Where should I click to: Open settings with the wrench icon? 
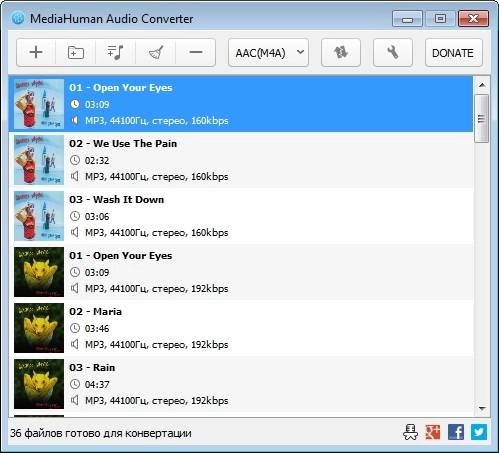point(393,53)
